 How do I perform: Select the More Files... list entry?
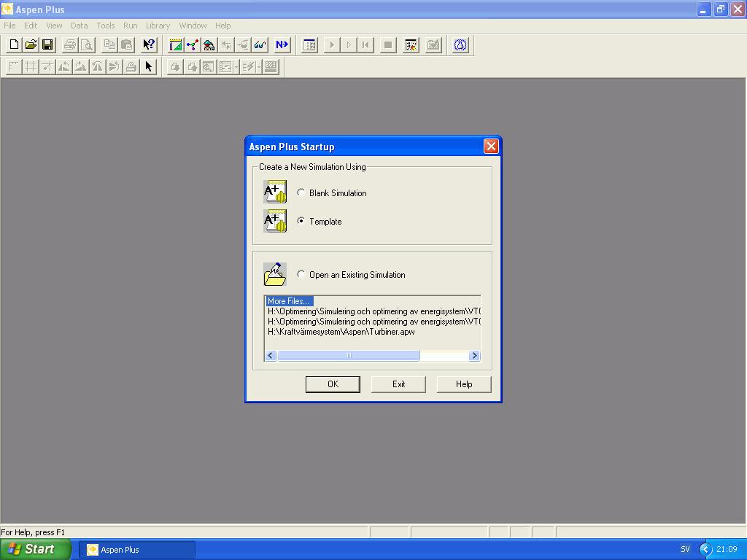tap(289, 301)
